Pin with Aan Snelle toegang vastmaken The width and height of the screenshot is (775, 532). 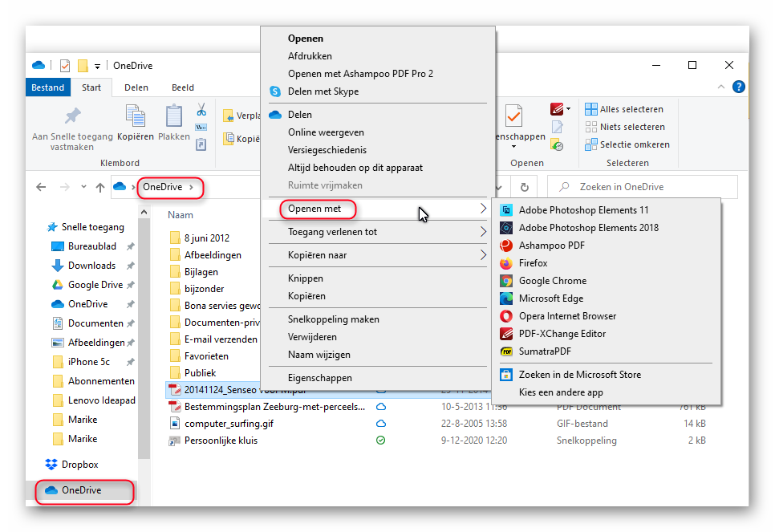[72, 128]
